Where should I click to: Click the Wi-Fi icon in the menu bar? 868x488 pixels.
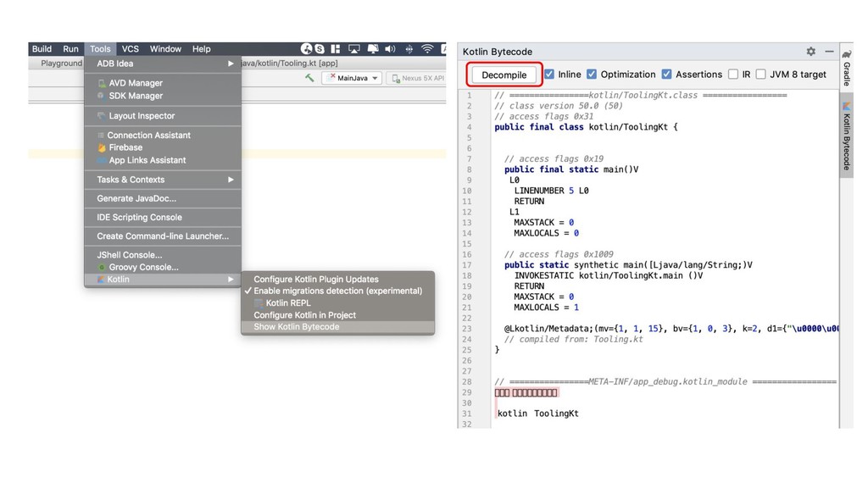(427, 49)
